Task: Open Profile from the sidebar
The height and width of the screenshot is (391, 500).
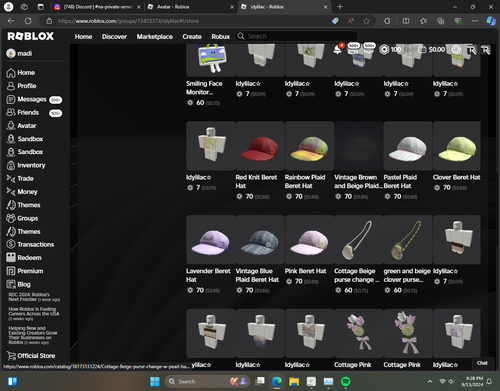Action: 21,86
